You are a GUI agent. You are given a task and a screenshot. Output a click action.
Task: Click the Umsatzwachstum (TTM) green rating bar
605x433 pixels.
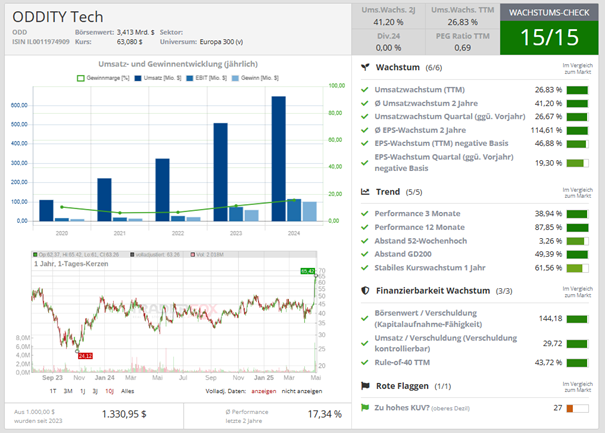click(578, 90)
